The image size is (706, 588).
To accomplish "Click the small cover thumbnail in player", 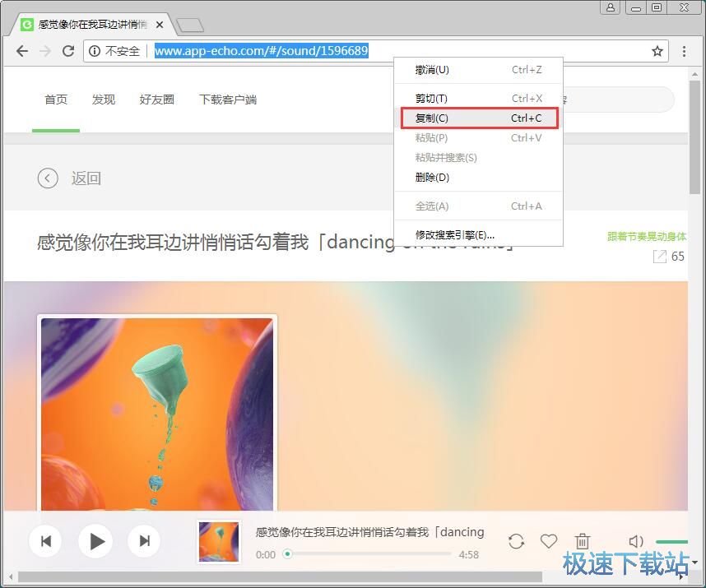I will [x=219, y=542].
